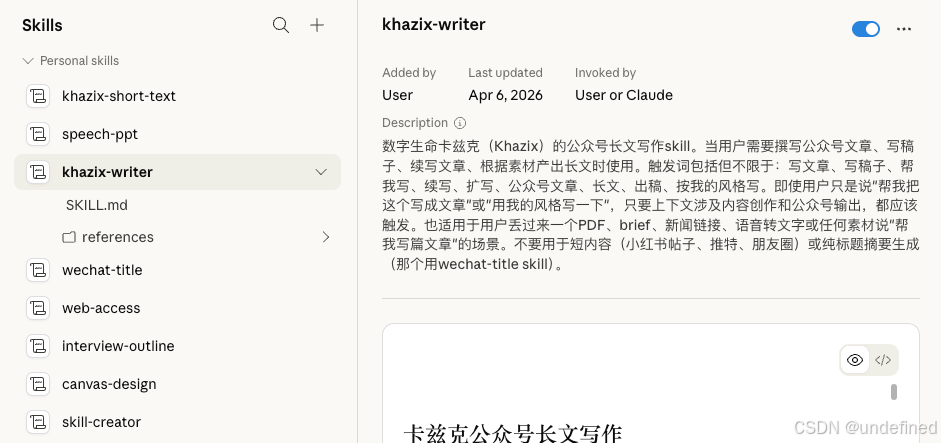
Task: Click the skill-creator scroll icon
Action: [x=38, y=422]
